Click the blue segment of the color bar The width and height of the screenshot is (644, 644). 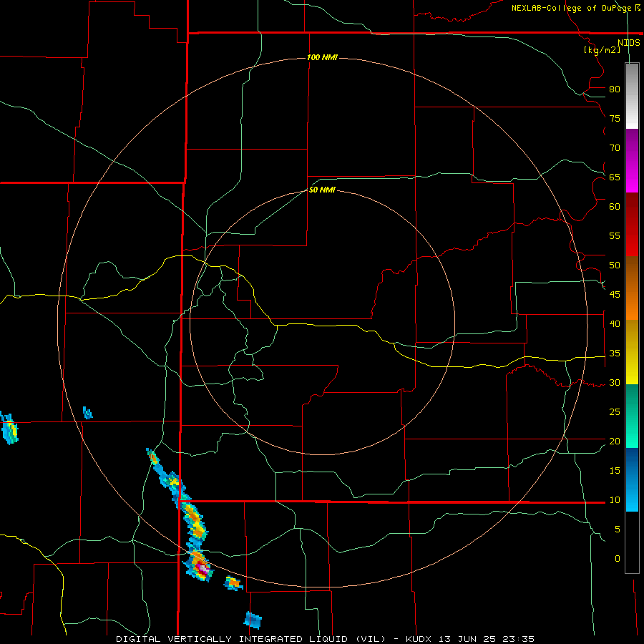pyautogui.click(x=632, y=479)
